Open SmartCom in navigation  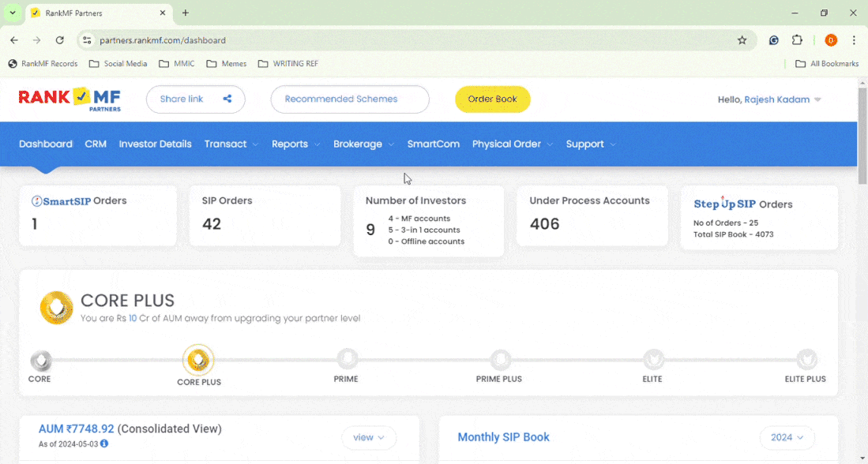(434, 144)
